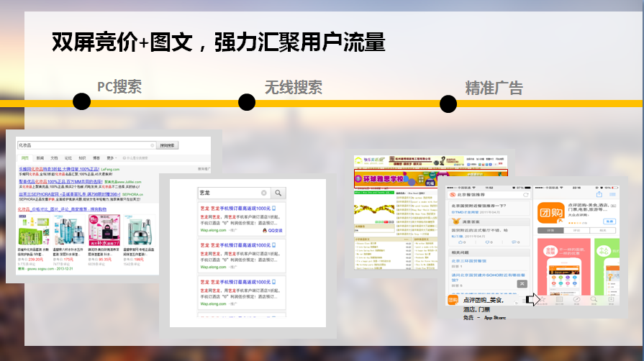
Task: Click the 免费 download button for 点评团购
Action: coord(609,221)
